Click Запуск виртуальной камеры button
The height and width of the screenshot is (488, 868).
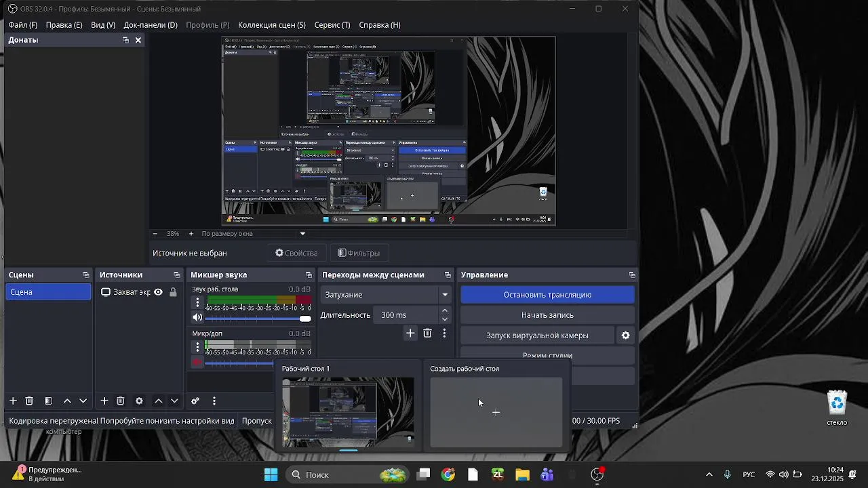click(x=537, y=335)
